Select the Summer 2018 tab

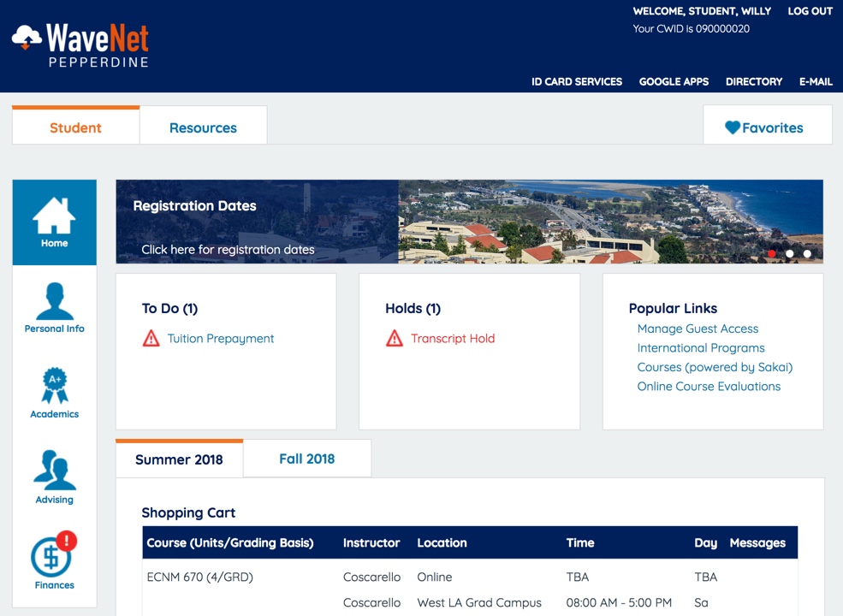click(x=179, y=459)
